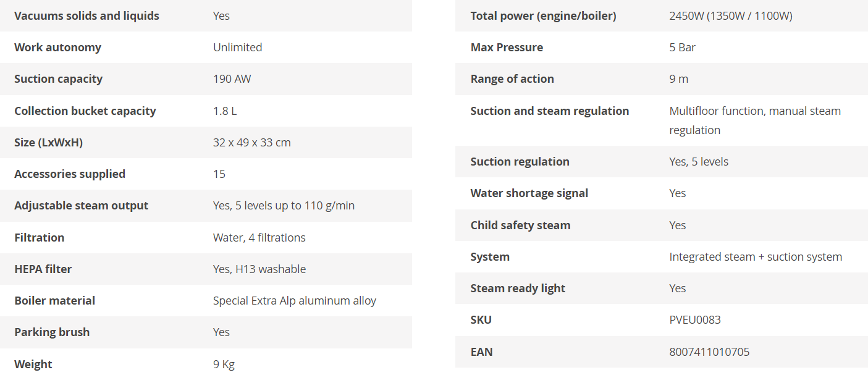868x375 pixels.
Task: Click the Suction and steam regulation label
Action: coord(549,111)
